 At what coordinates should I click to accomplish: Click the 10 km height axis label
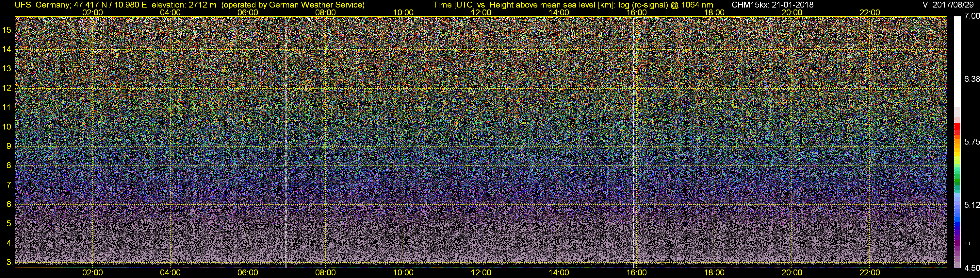pyautogui.click(x=7, y=127)
